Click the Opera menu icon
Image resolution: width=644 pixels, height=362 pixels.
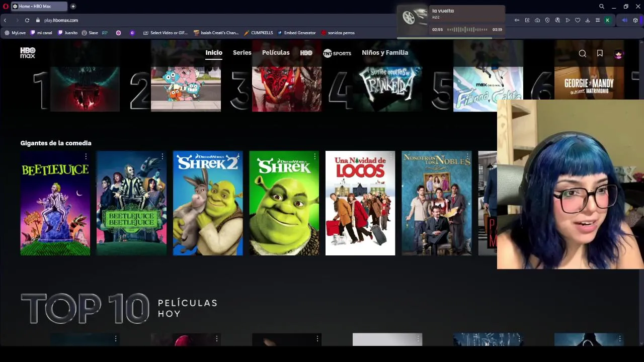click(x=6, y=7)
